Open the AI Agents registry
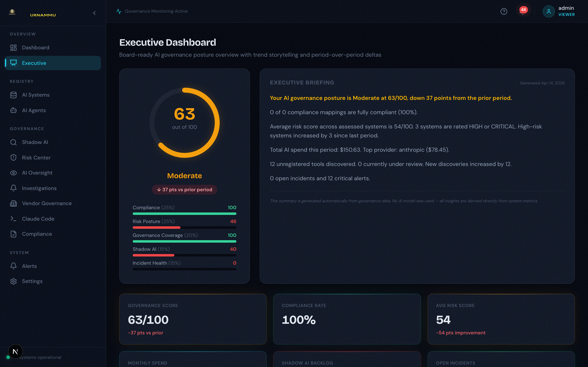This screenshot has width=588, height=367. pyautogui.click(x=34, y=110)
